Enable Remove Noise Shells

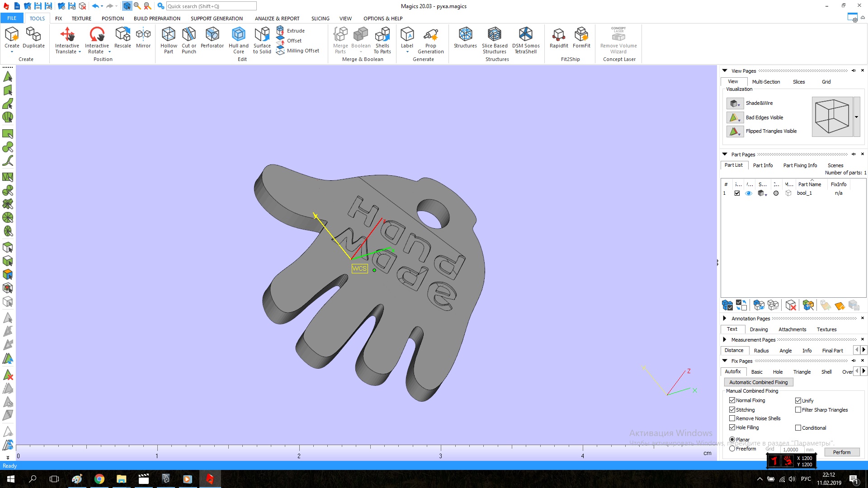pos(732,418)
